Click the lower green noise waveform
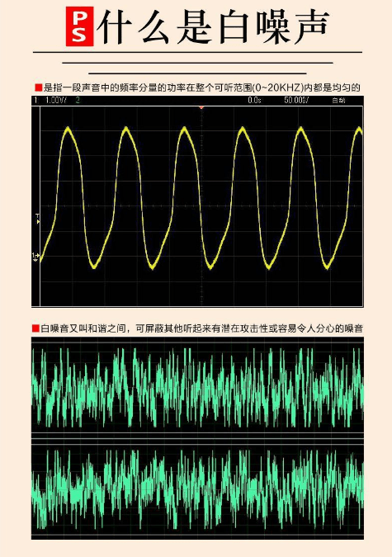This screenshot has height=557, width=392. click(197, 489)
